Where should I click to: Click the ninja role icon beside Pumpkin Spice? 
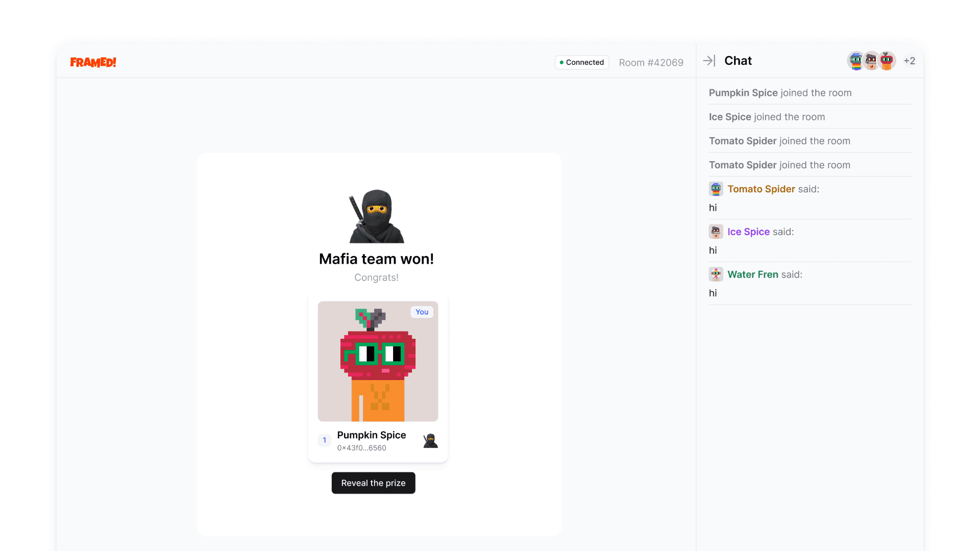(x=430, y=440)
